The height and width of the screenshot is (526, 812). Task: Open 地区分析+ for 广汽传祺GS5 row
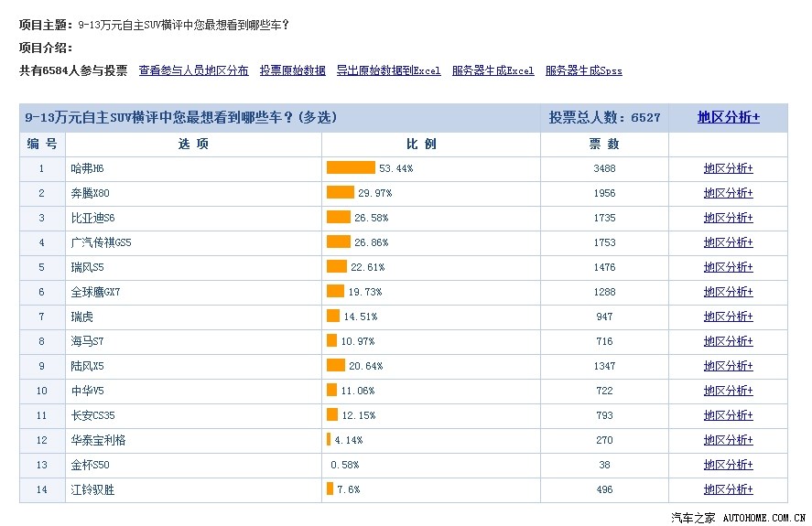(x=728, y=242)
